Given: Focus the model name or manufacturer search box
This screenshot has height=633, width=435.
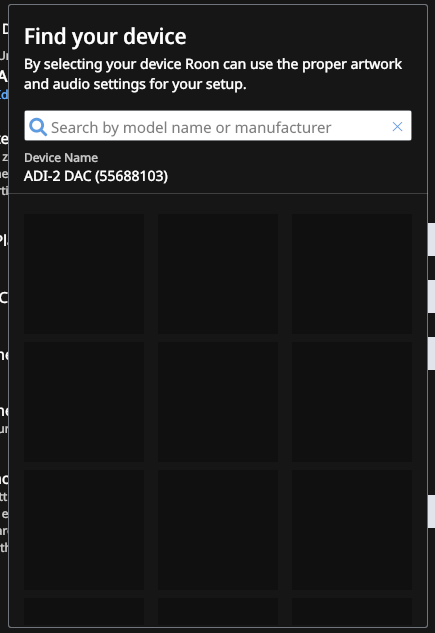Looking at the screenshot, I should tap(218, 126).
